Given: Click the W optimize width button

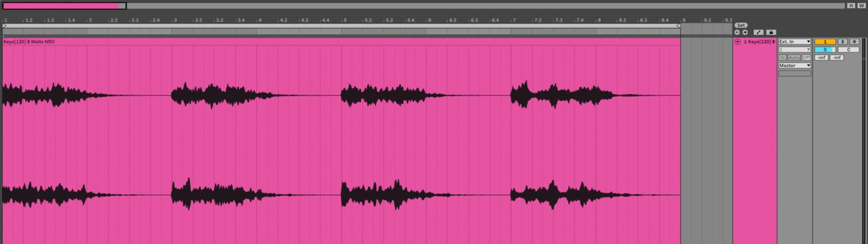Looking at the screenshot, I should pos(861,5).
